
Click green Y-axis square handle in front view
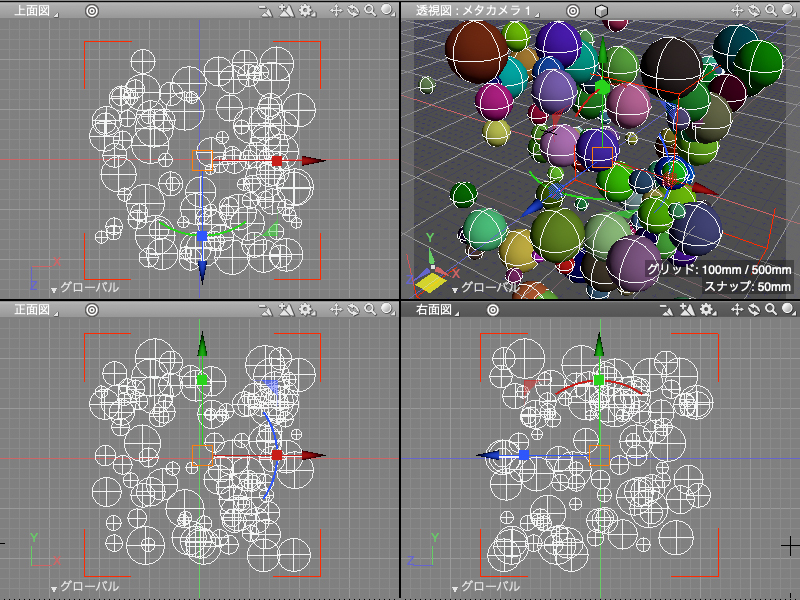tap(202, 380)
